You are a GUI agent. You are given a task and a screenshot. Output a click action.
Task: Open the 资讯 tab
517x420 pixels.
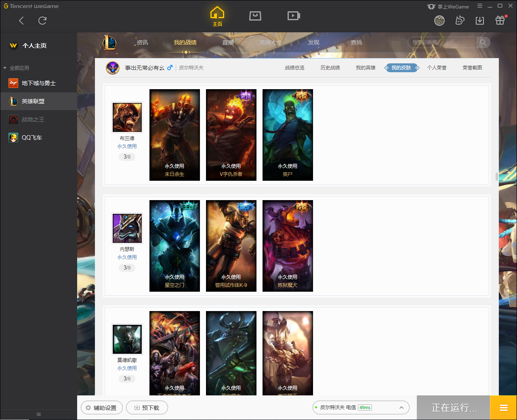click(x=142, y=42)
